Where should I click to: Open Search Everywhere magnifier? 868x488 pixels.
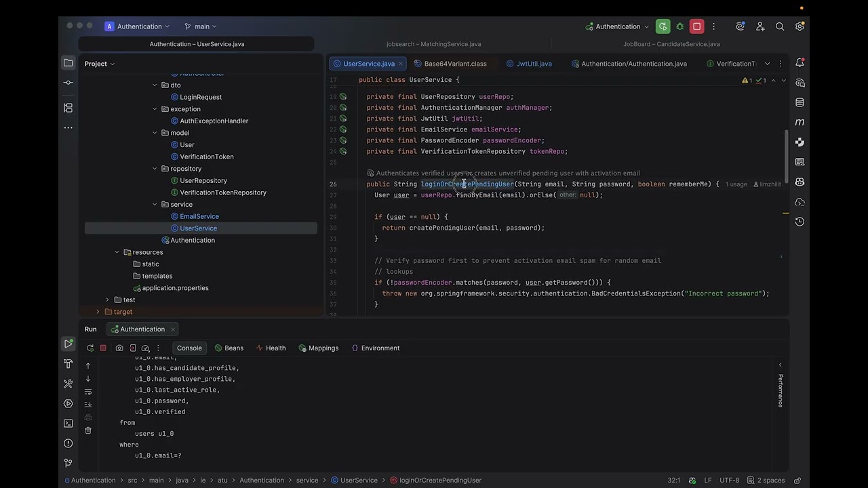(780, 26)
